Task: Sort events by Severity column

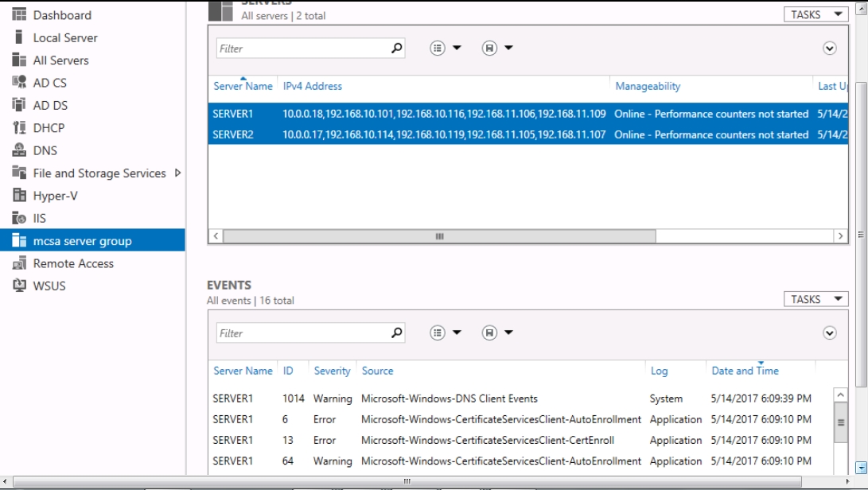Action: (332, 371)
